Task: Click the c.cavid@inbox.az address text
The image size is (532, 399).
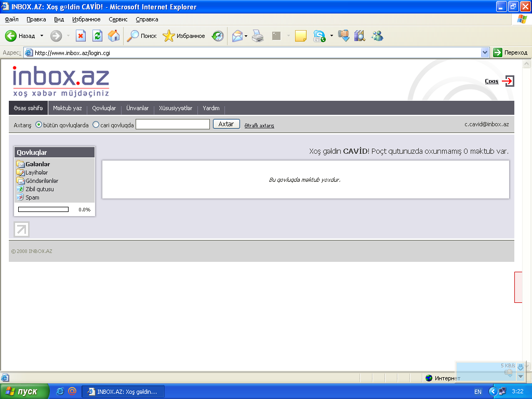Action: (486, 124)
